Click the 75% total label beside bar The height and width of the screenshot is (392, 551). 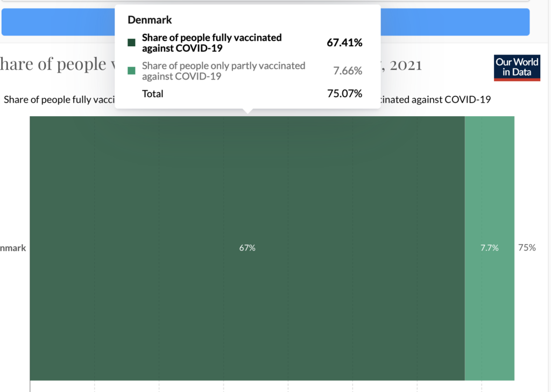pos(527,248)
